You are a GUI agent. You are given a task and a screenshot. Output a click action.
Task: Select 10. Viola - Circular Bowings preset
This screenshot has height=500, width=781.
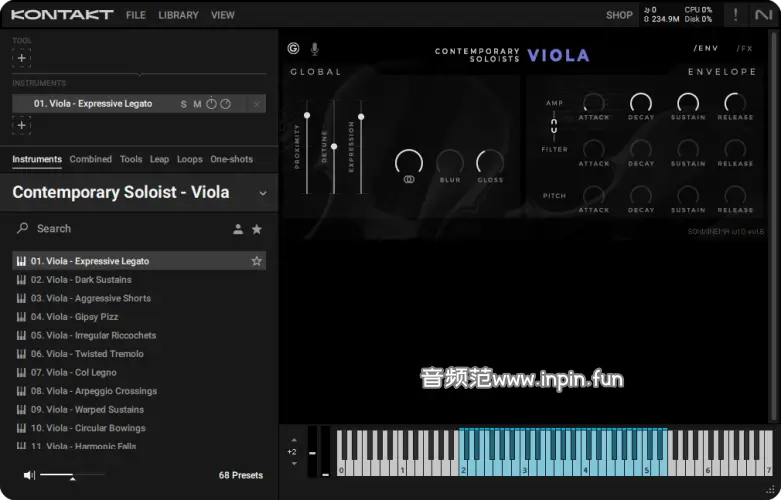pyautogui.click(x=139, y=428)
